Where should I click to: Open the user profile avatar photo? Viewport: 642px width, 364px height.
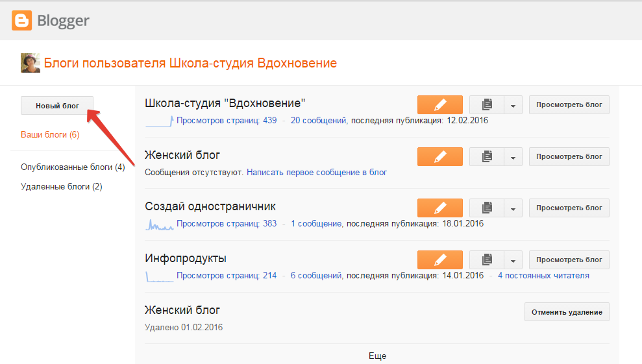[x=31, y=63]
